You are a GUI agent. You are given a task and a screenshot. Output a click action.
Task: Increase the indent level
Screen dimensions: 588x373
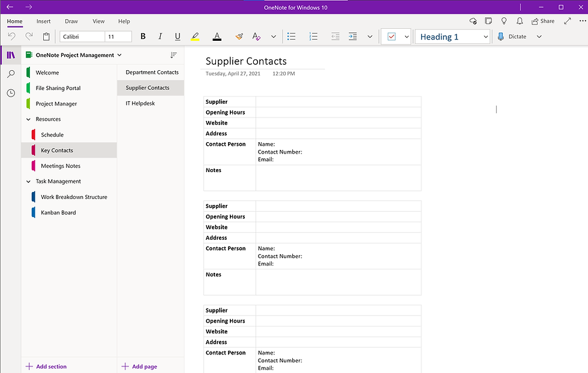[353, 37]
